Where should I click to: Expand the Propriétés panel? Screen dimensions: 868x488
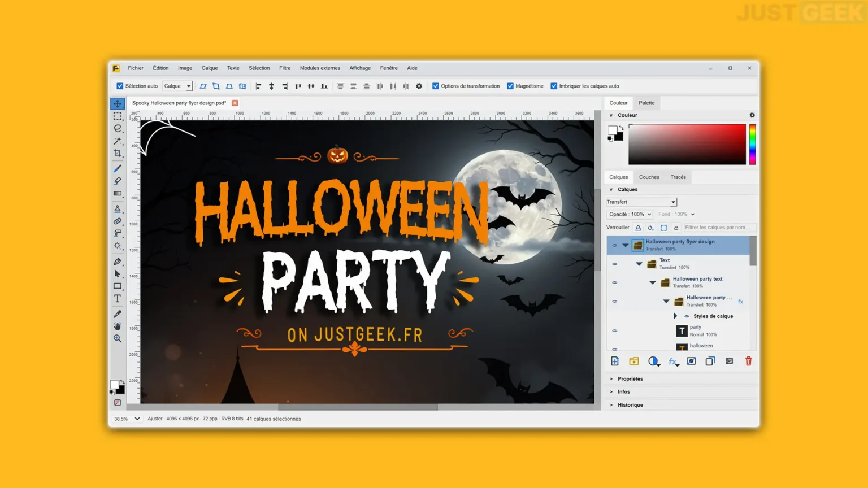click(x=611, y=379)
